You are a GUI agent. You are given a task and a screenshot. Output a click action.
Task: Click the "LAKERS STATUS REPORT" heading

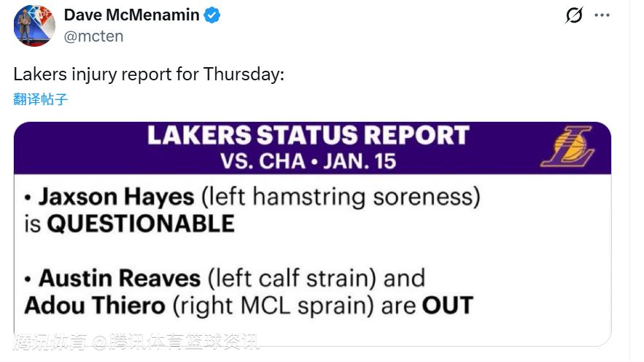pyautogui.click(x=308, y=136)
